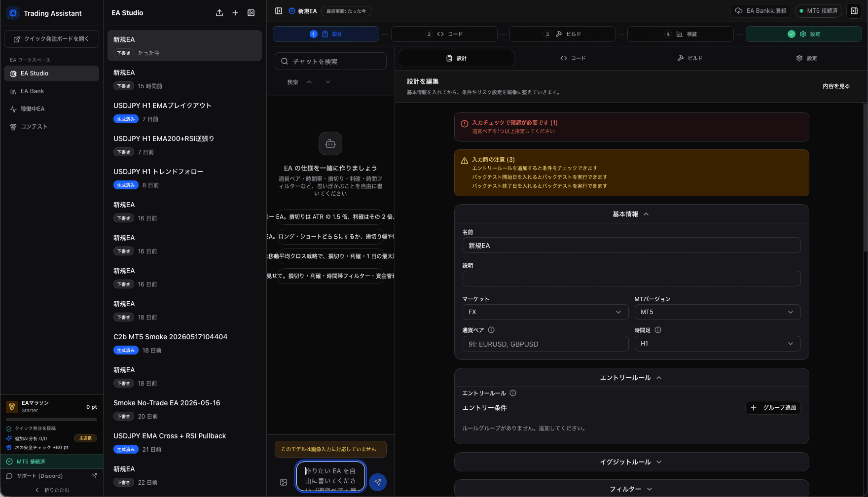Open EA Bank in sidebar

click(x=52, y=91)
